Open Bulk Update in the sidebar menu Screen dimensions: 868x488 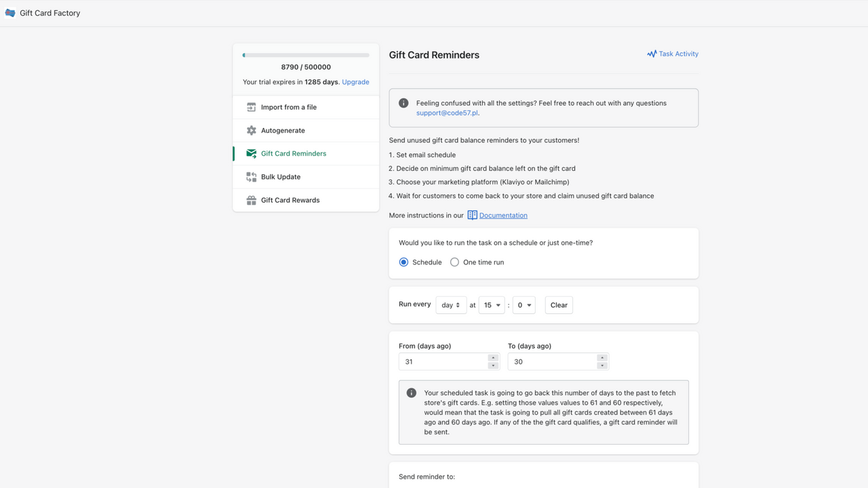pyautogui.click(x=281, y=177)
